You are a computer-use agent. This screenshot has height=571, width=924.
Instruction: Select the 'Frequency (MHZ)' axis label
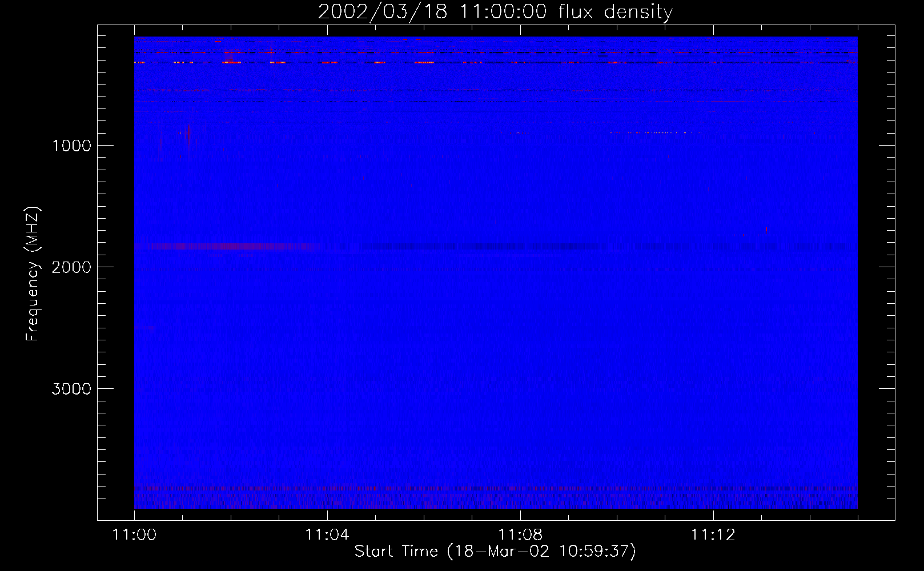33,274
